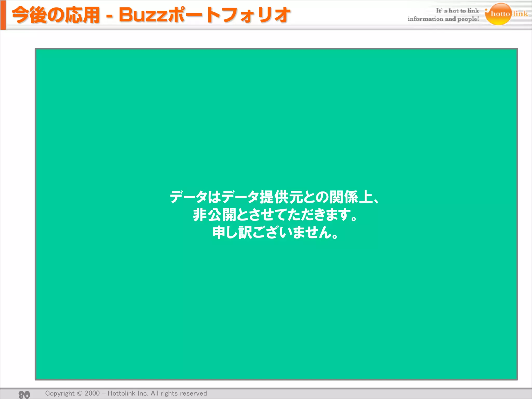Click the apology line "申し訳ございません。"

pyautogui.click(x=275, y=232)
